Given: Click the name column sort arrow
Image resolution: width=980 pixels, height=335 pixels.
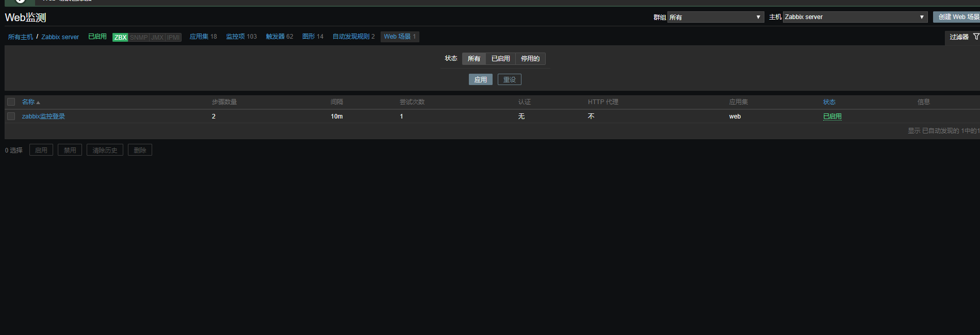Looking at the screenshot, I should [38, 103].
